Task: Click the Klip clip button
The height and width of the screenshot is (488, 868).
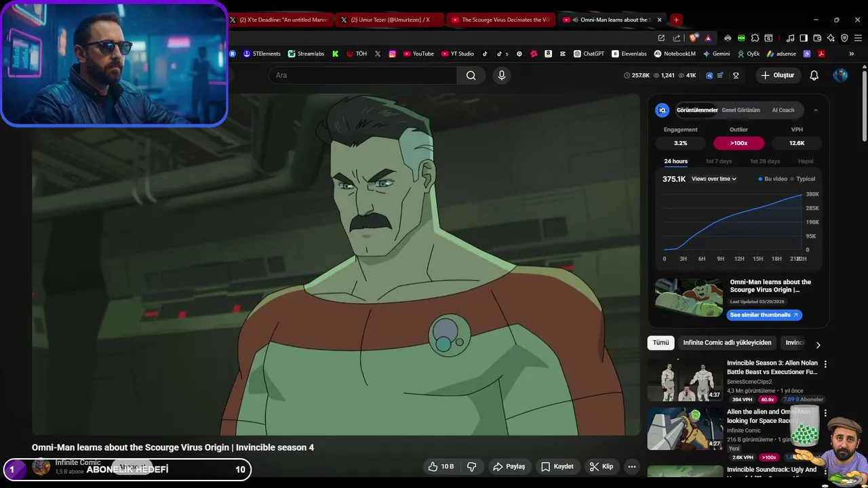Action: pos(601,466)
